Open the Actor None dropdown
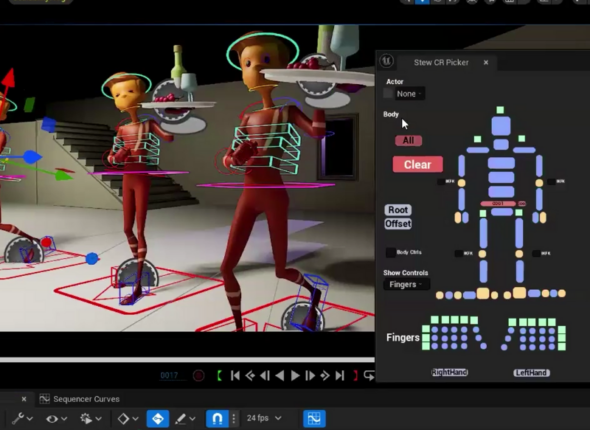The image size is (590, 430). (409, 94)
